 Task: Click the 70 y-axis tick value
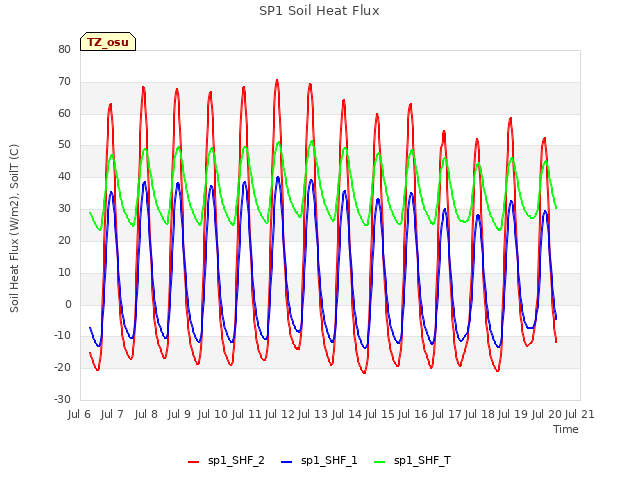[64, 82]
